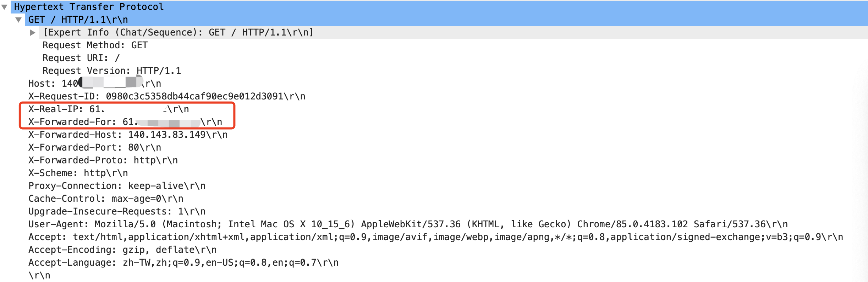
Task: Select the X-Forwarded-For header line
Action: (125, 122)
